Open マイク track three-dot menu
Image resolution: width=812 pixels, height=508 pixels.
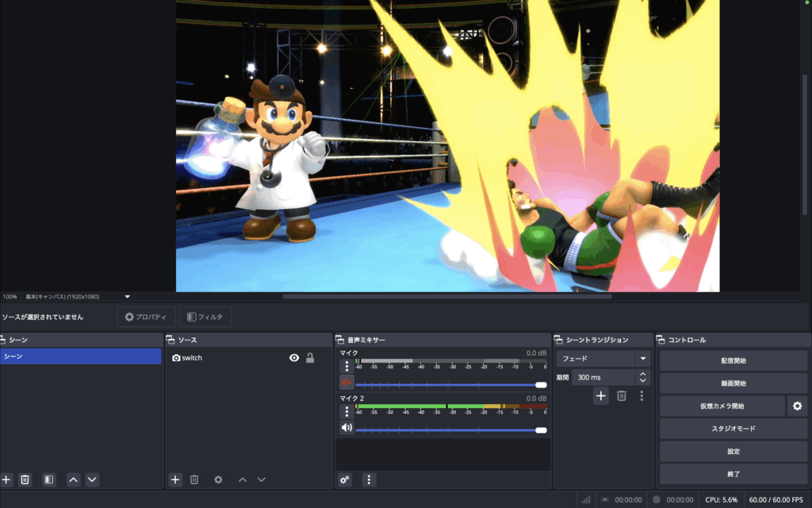click(347, 366)
